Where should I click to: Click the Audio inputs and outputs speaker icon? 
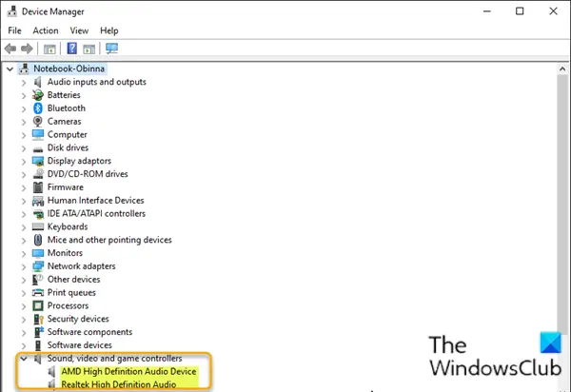38,82
